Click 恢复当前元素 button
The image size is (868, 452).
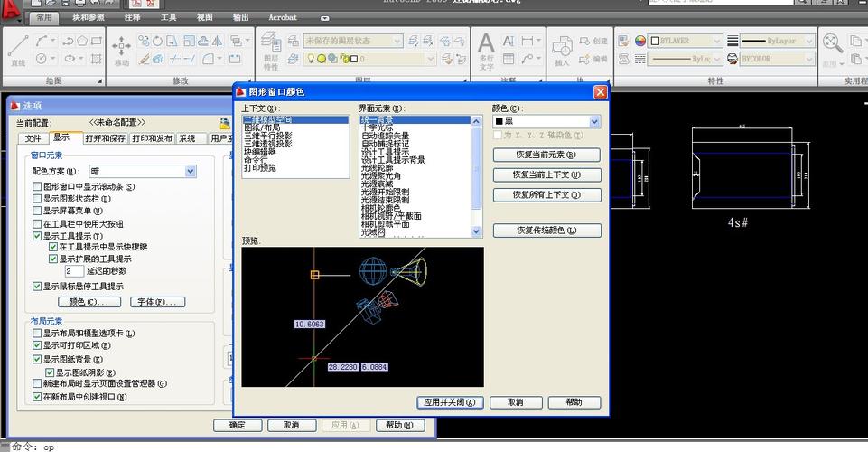(x=546, y=155)
